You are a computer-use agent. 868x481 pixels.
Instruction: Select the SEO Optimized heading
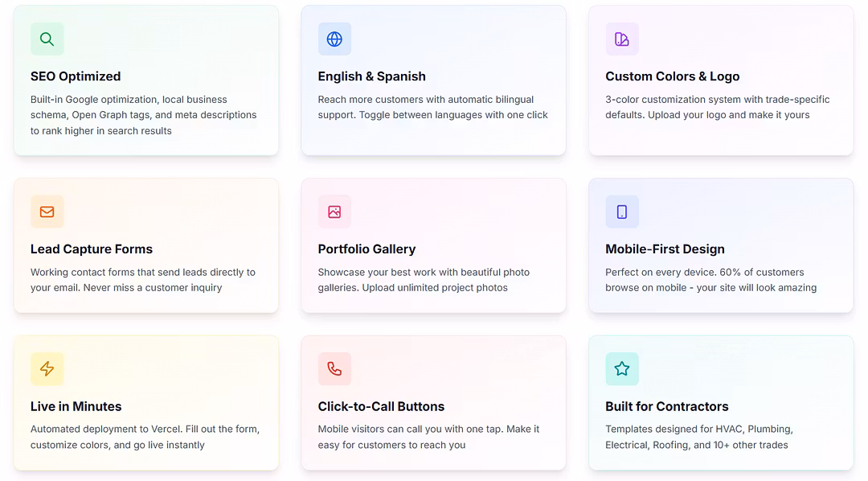coord(76,76)
